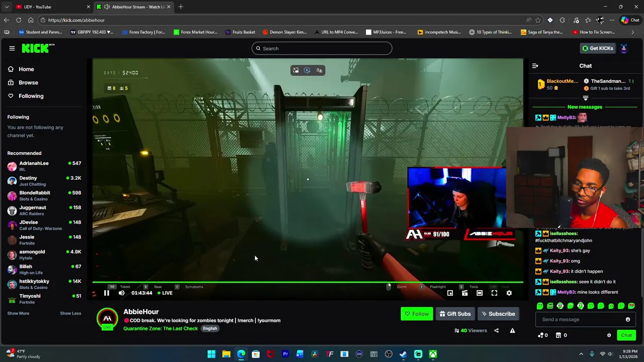Viewport: 644px width, 362px height.
Task: Favorite this page with star icon
Action: 538,20
